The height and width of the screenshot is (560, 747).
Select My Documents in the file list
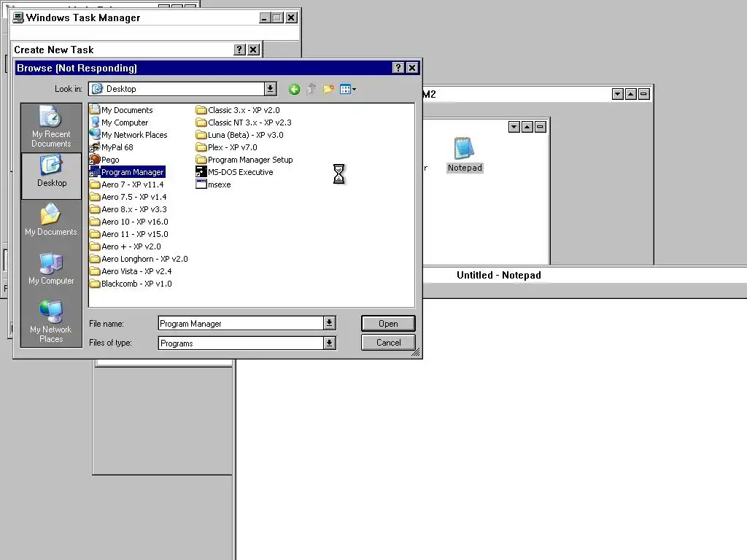122,110
